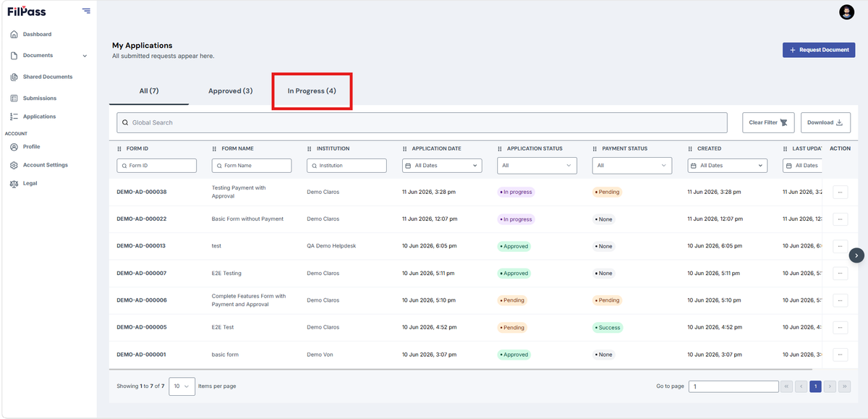Click 'Basic Form without Payment' form name
Screen dimensions: 868x419
pos(247,219)
